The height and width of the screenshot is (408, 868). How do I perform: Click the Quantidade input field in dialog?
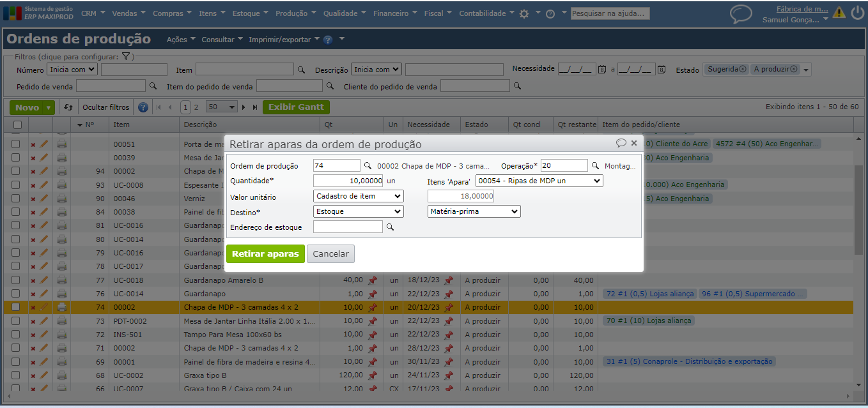(348, 181)
